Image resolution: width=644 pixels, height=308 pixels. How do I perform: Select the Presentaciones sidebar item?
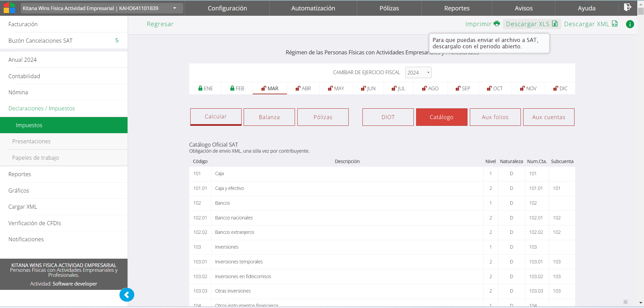32,141
